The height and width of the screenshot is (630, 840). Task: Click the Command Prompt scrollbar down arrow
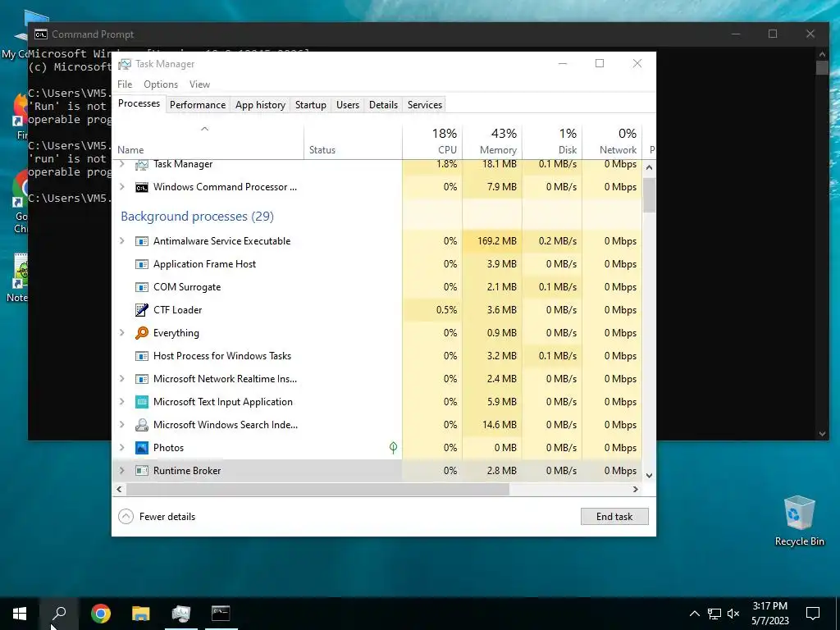(822, 435)
